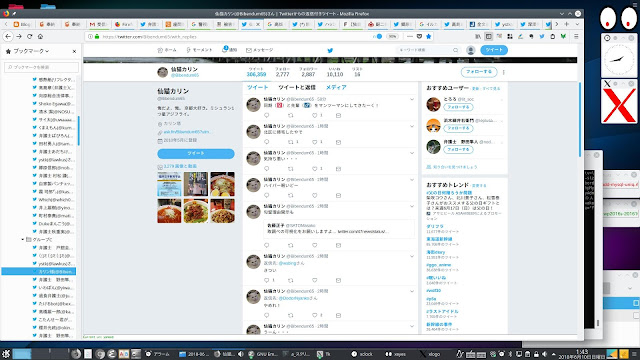This screenshot has height=360, width=640.
Task: Expand the system tray arrow in the taskbar
Action: (553, 354)
